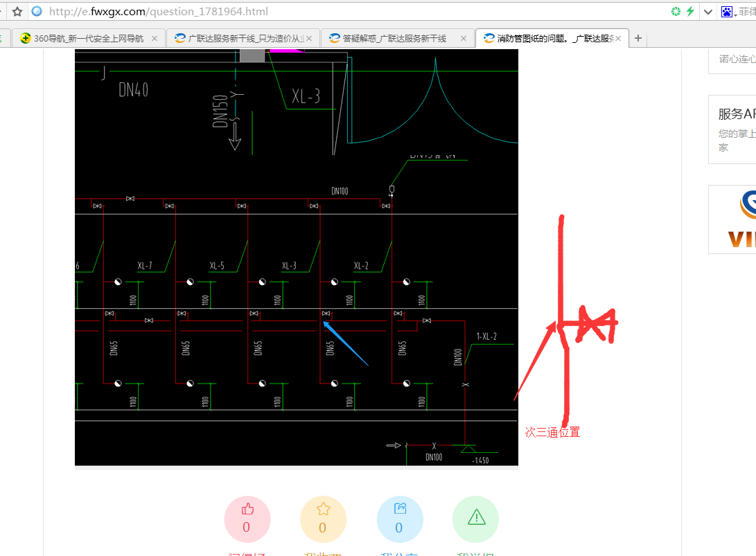Close the 360导航 tab

[x=155, y=39]
